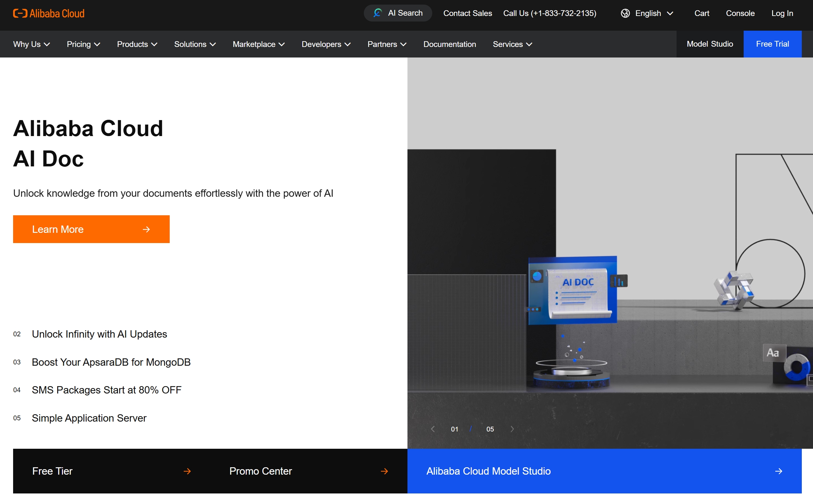Click the Contact Sales link
The width and height of the screenshot is (813, 504).
pos(468,13)
